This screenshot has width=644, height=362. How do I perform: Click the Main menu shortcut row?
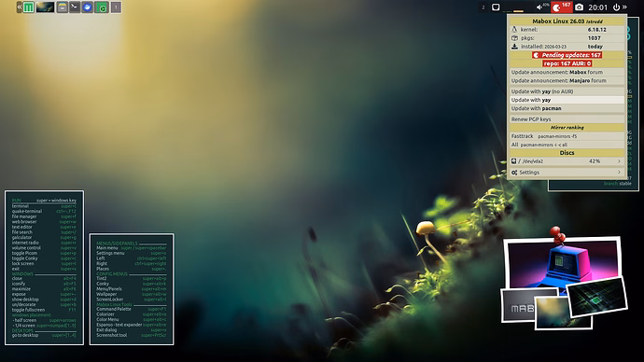tap(132, 248)
